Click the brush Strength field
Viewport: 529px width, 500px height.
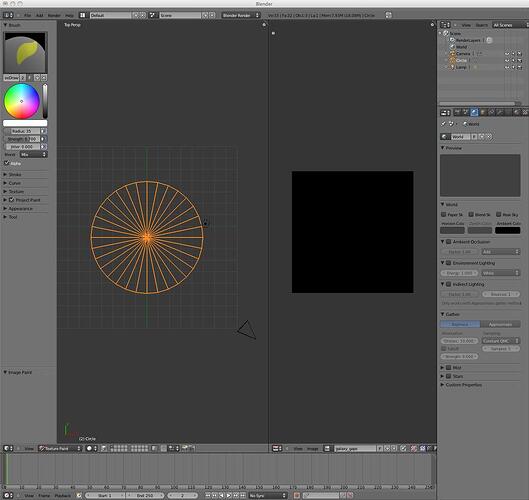(22, 139)
